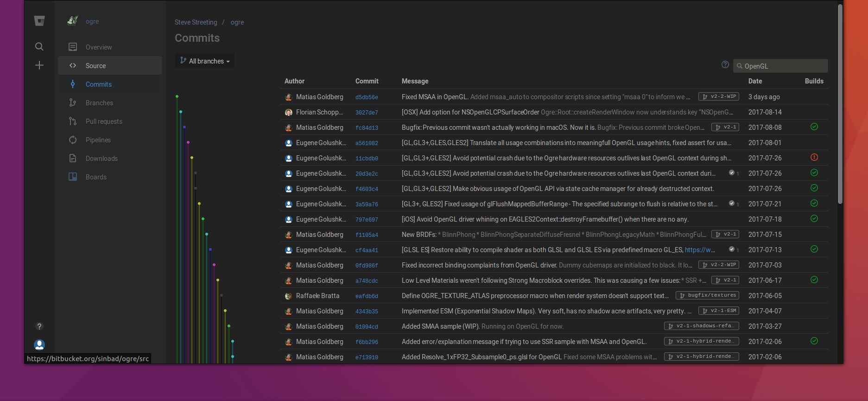Click top green node in commit graph
The width and height of the screenshot is (868, 401).
click(177, 96)
